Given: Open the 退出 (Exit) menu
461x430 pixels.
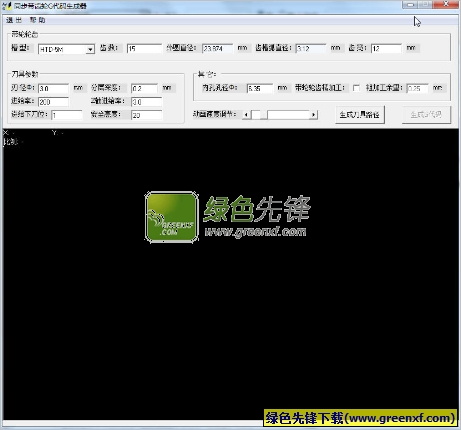Looking at the screenshot, I should click(14, 20).
